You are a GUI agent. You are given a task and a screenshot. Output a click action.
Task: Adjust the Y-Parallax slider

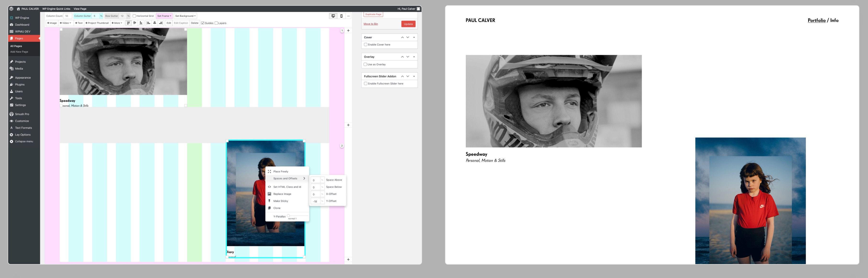click(288, 216)
